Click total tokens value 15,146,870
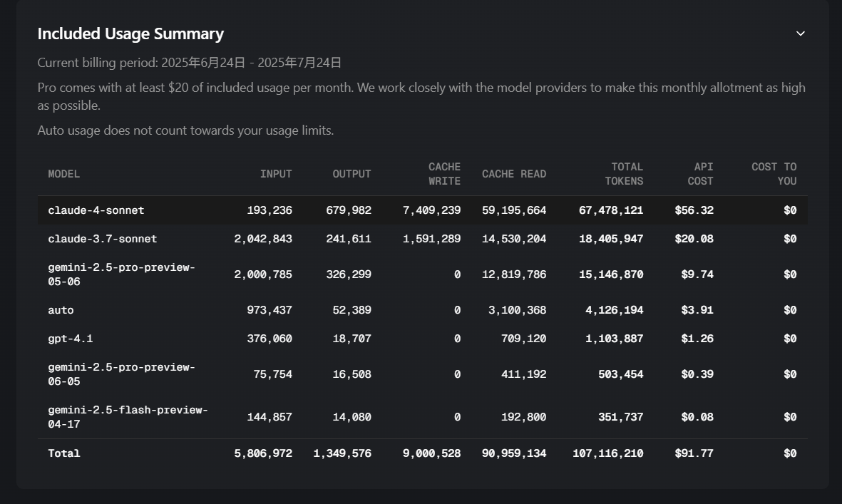This screenshot has width=842, height=504. coord(611,274)
